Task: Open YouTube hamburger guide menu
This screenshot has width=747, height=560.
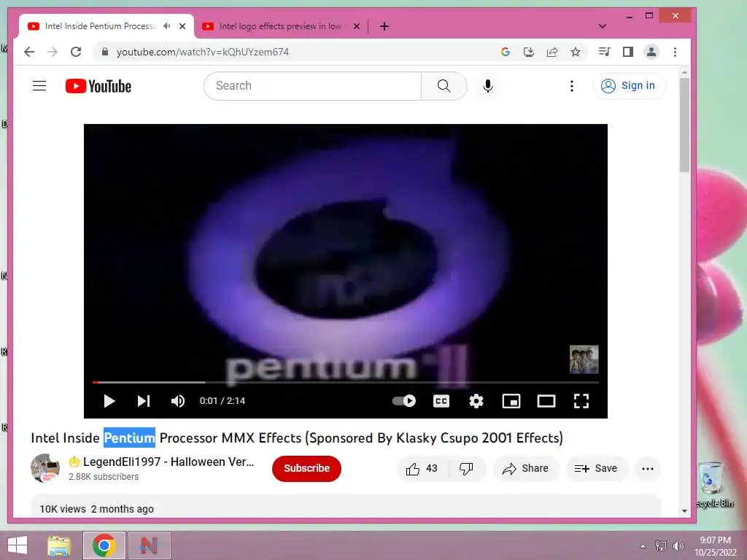Action: [39, 86]
